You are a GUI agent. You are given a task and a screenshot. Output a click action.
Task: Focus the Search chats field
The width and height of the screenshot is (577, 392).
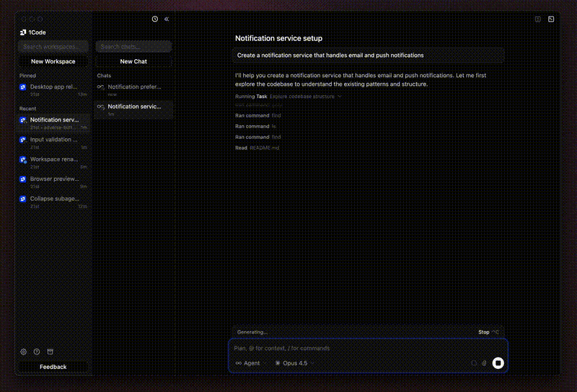(x=133, y=47)
